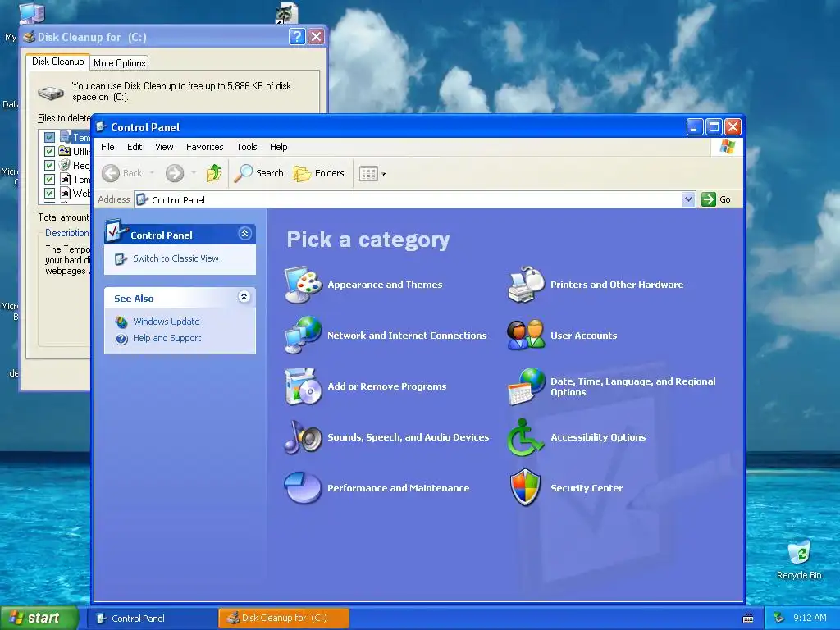The image size is (840, 630).
Task: Open the Date, Time, Language calendar globe icon
Action: click(x=526, y=386)
